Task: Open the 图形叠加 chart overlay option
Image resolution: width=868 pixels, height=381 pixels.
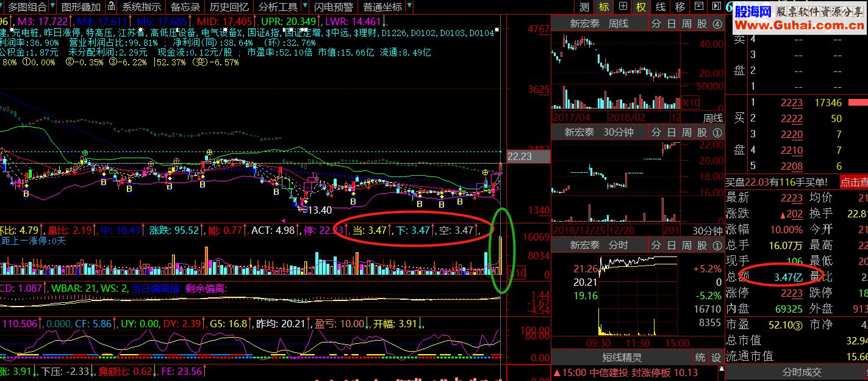Action: coord(81,7)
